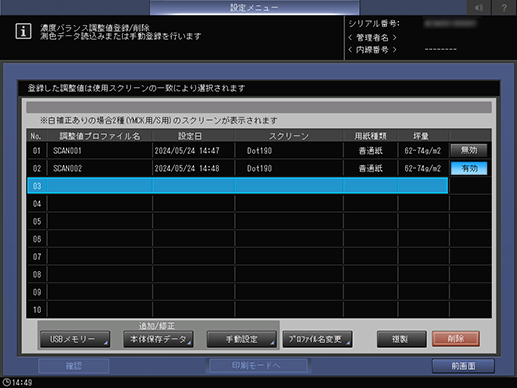Click the 管理者名 label
The width and height of the screenshot is (517, 388).
pyautogui.click(x=372, y=37)
